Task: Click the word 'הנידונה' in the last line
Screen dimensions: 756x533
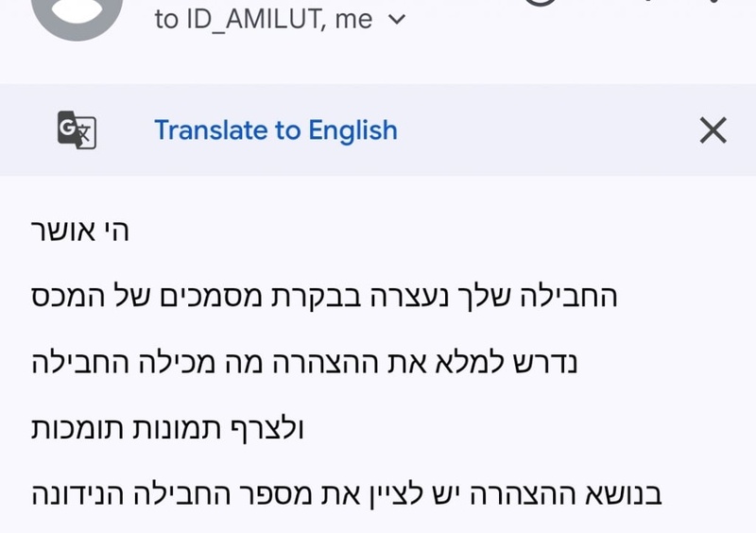Action: (x=79, y=494)
